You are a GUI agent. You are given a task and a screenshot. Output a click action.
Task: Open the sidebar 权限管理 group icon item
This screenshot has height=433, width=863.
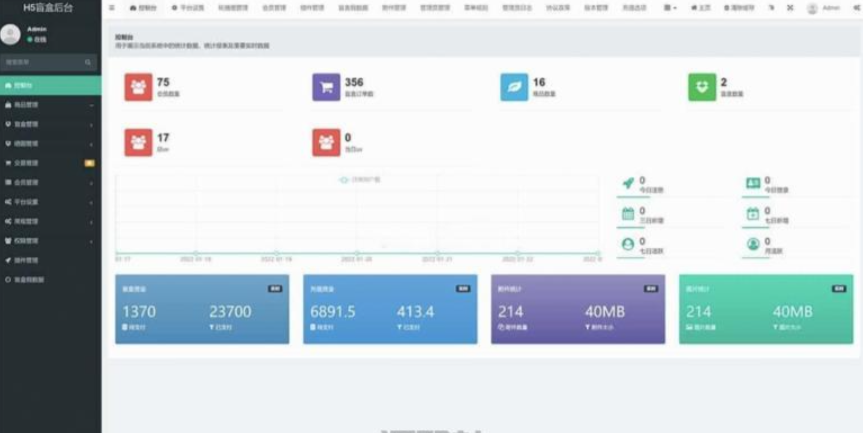(51, 240)
